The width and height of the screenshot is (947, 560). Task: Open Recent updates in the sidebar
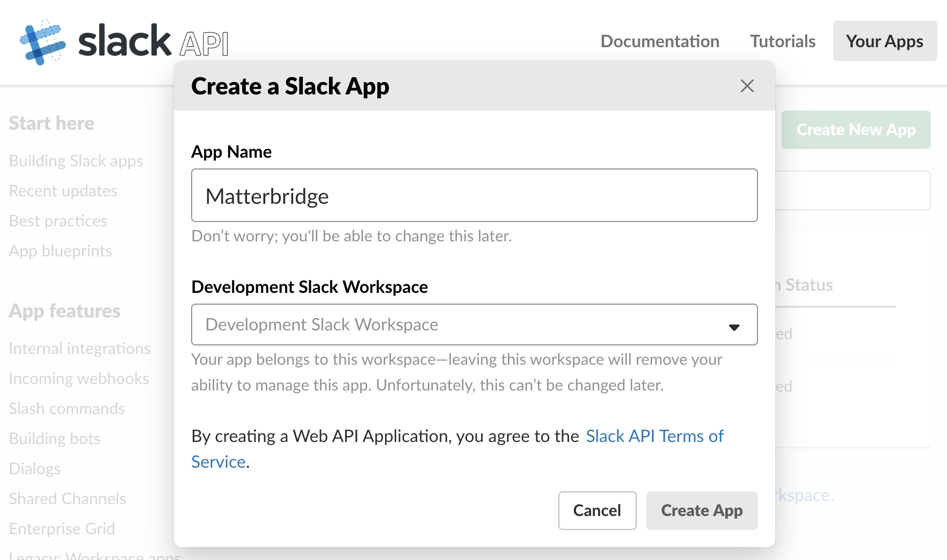63,191
